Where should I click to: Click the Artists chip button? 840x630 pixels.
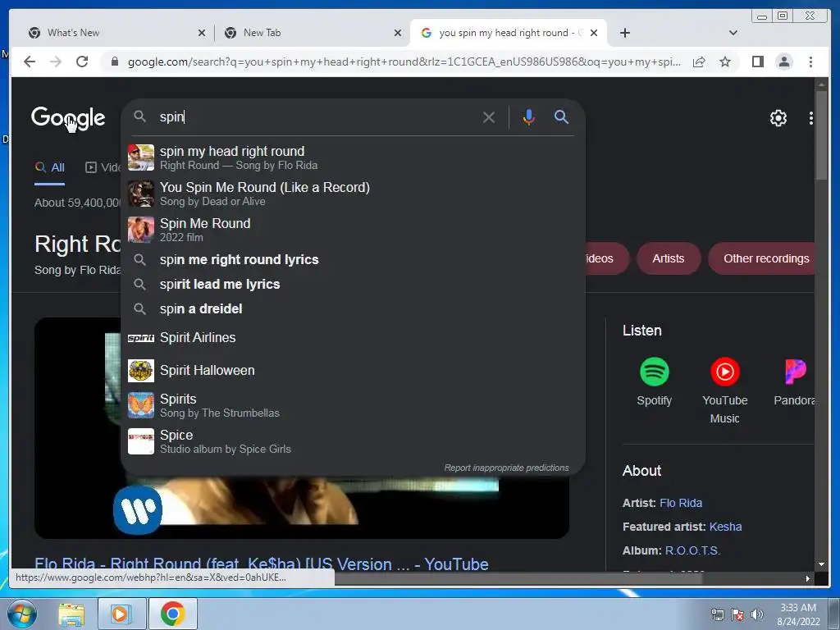point(668,258)
